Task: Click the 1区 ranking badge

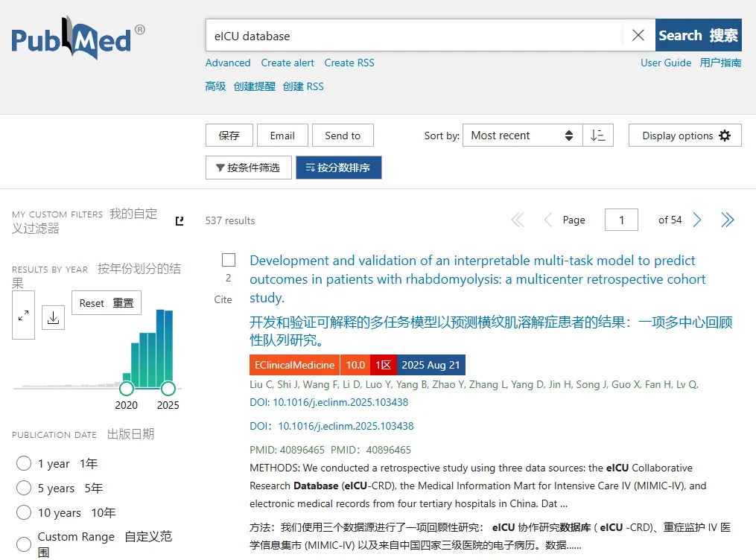Action: tap(384, 365)
